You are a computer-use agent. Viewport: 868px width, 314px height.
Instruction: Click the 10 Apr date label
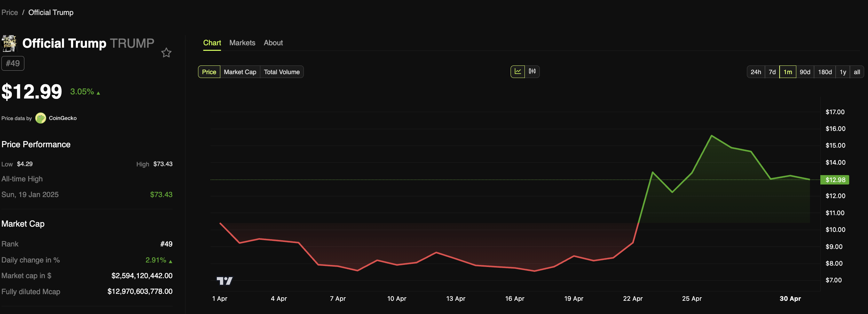[x=397, y=298]
